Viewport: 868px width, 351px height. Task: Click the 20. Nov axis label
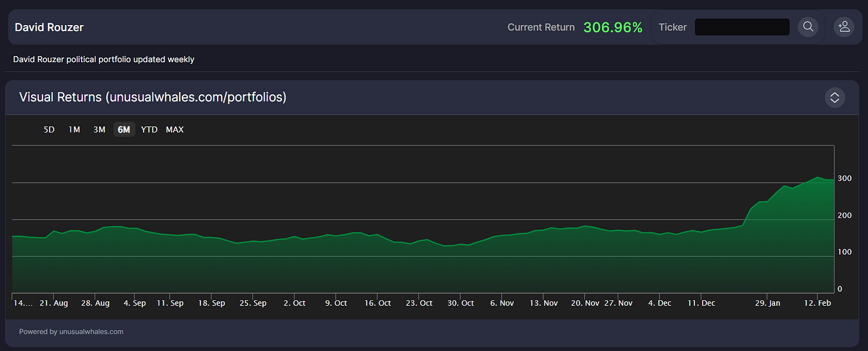(x=585, y=303)
